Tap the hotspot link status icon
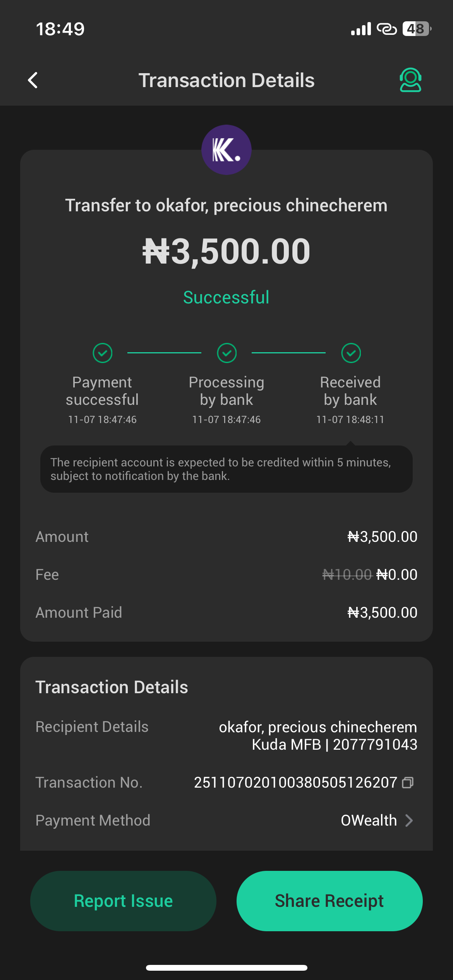Viewport: 453px width, 980px height. [x=387, y=29]
